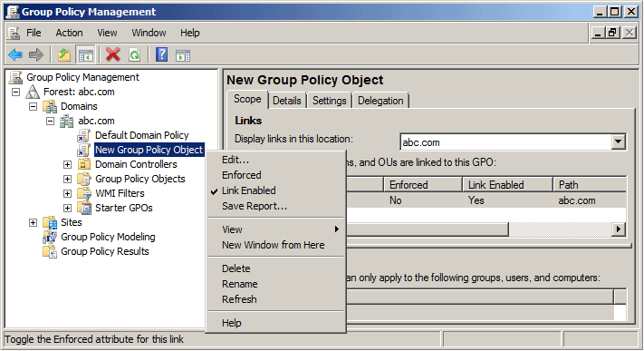This screenshot has width=644, height=351.
Task: Open the Action menu
Action: [69, 33]
